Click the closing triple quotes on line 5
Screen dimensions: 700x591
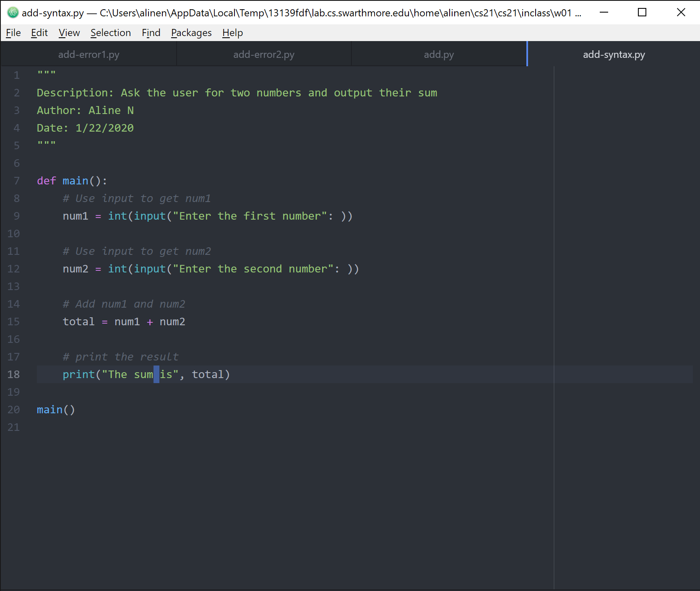tap(46, 144)
